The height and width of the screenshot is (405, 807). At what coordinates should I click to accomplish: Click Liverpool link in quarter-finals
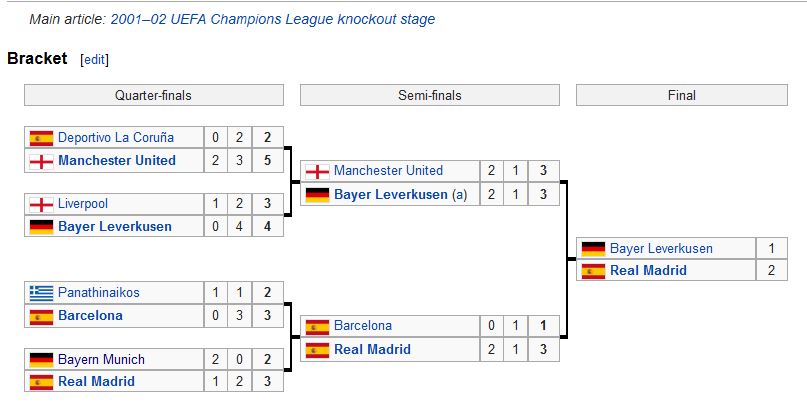(x=83, y=204)
